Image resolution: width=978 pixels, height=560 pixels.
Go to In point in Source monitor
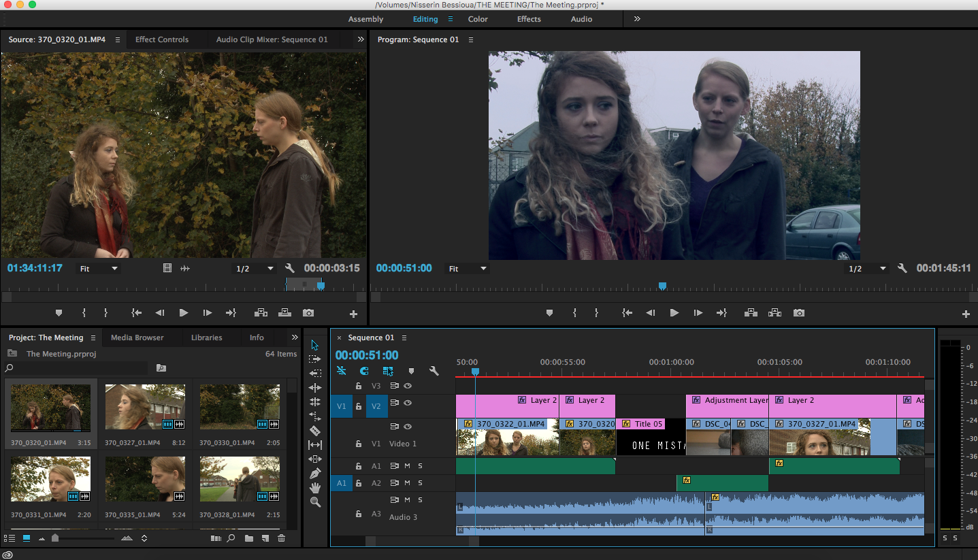136,313
